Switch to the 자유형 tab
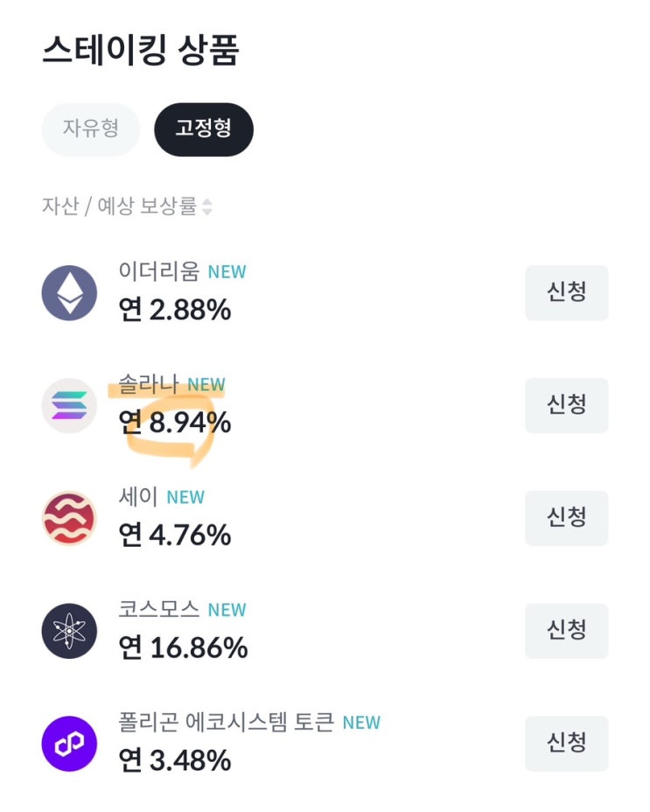The width and height of the screenshot is (650, 812). pos(90,129)
